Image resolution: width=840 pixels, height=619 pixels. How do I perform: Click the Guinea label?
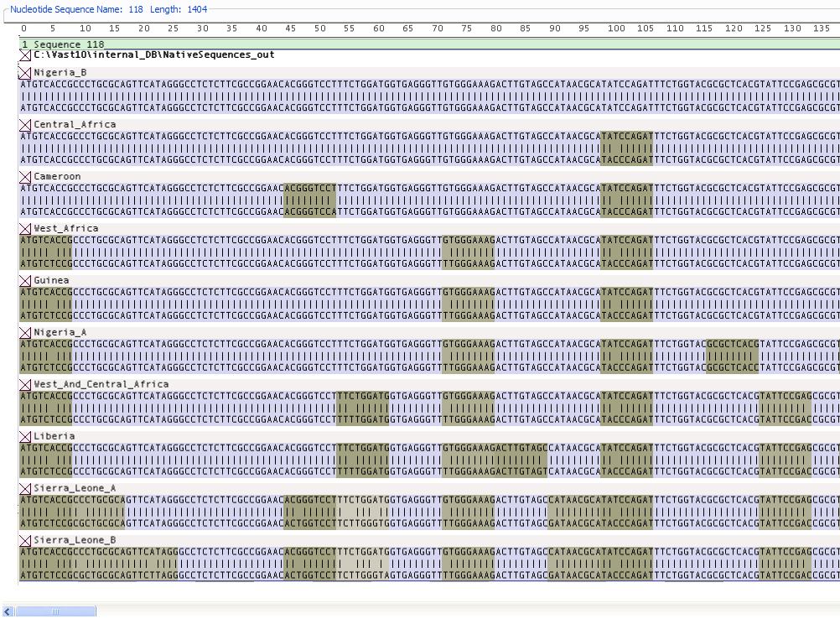pyautogui.click(x=51, y=280)
